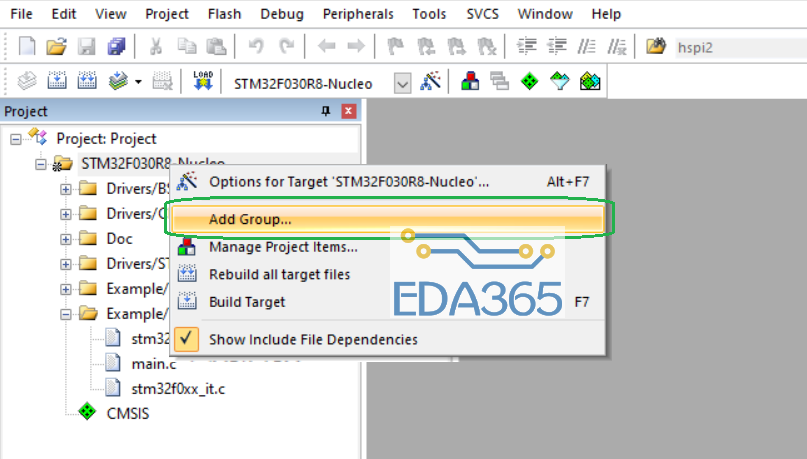
Task: Open the Help menu
Action: coord(606,14)
